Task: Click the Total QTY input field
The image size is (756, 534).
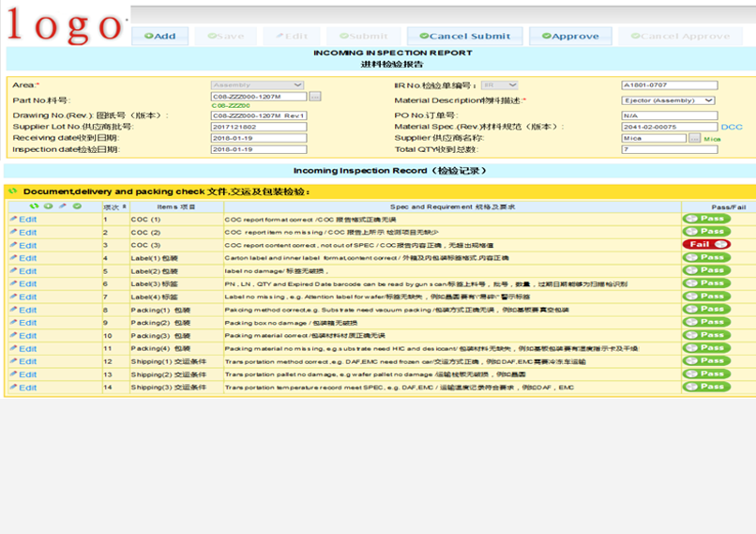Action: pyautogui.click(x=669, y=149)
